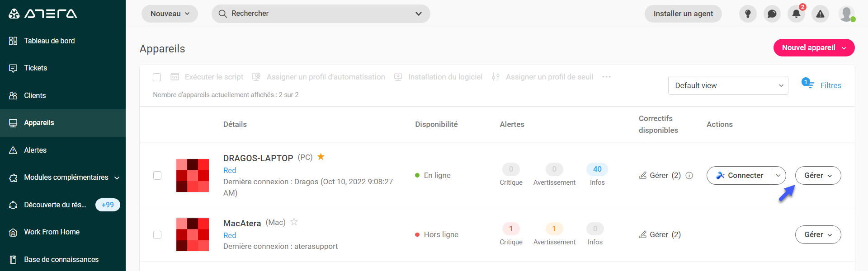Click the search magnifier icon

tap(222, 14)
